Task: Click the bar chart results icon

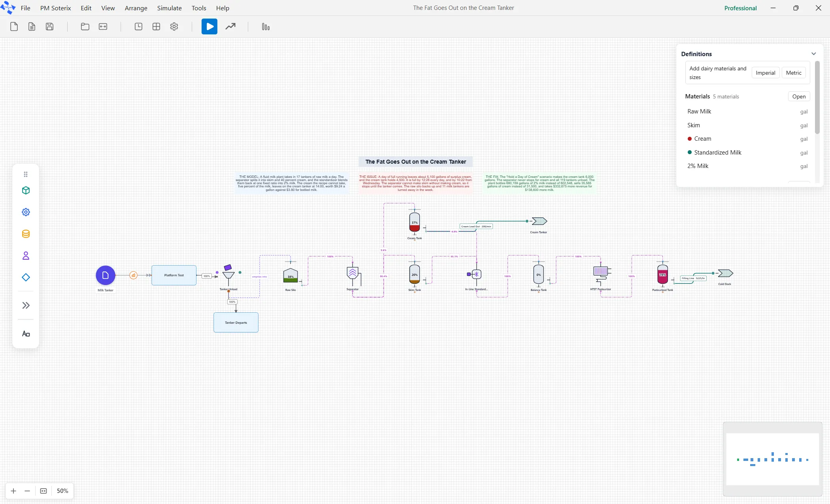Action: 266,26
